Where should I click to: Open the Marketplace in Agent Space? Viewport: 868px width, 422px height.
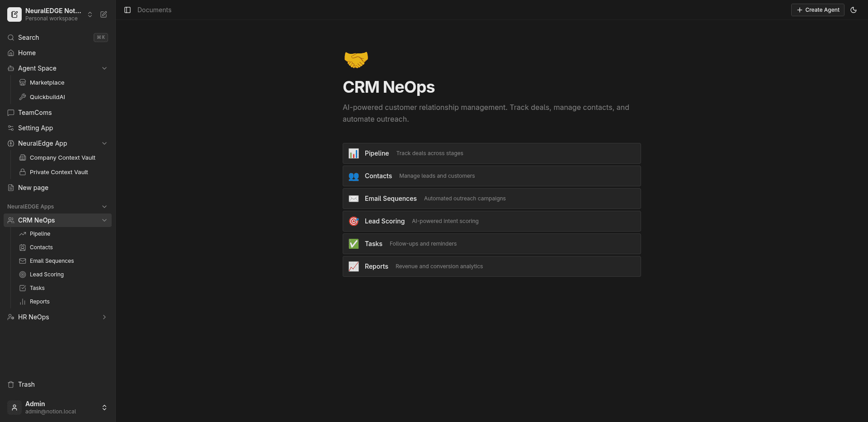click(47, 82)
